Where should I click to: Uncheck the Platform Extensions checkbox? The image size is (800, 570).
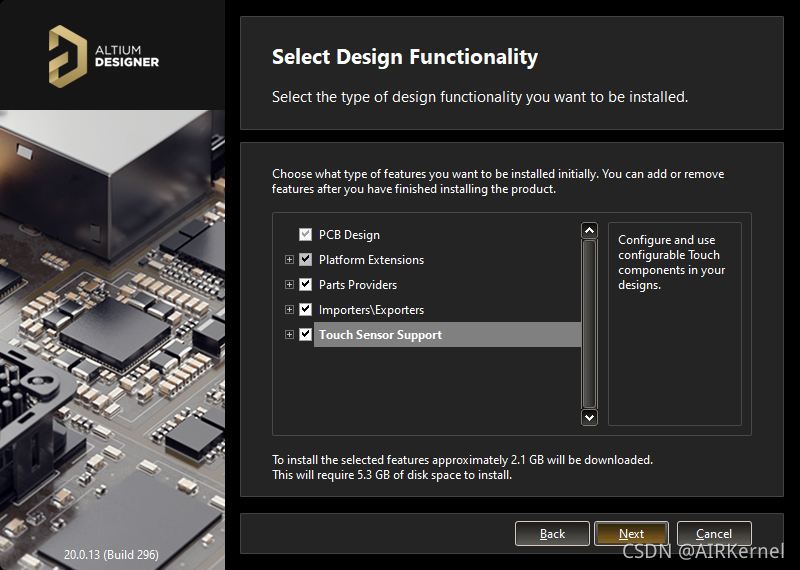coord(306,260)
